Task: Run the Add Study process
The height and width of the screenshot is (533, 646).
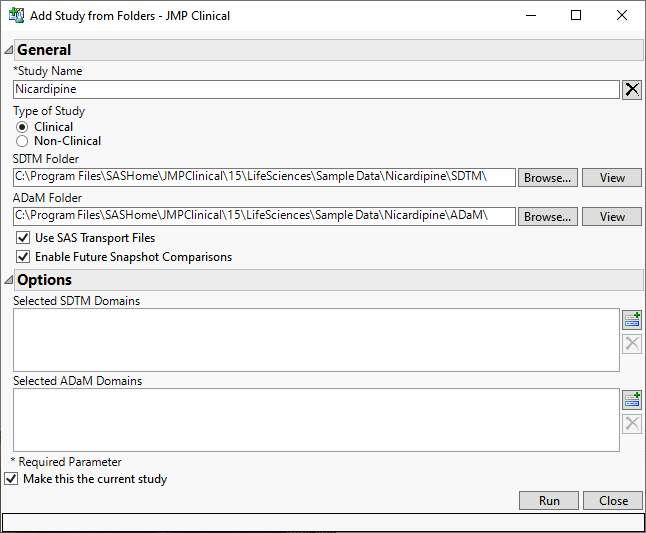Action: [549, 501]
